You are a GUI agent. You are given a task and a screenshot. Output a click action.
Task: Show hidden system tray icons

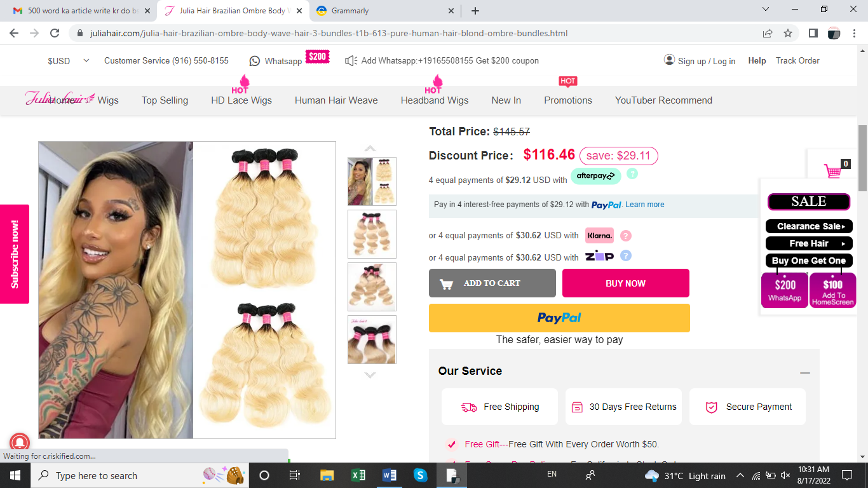pos(740,475)
